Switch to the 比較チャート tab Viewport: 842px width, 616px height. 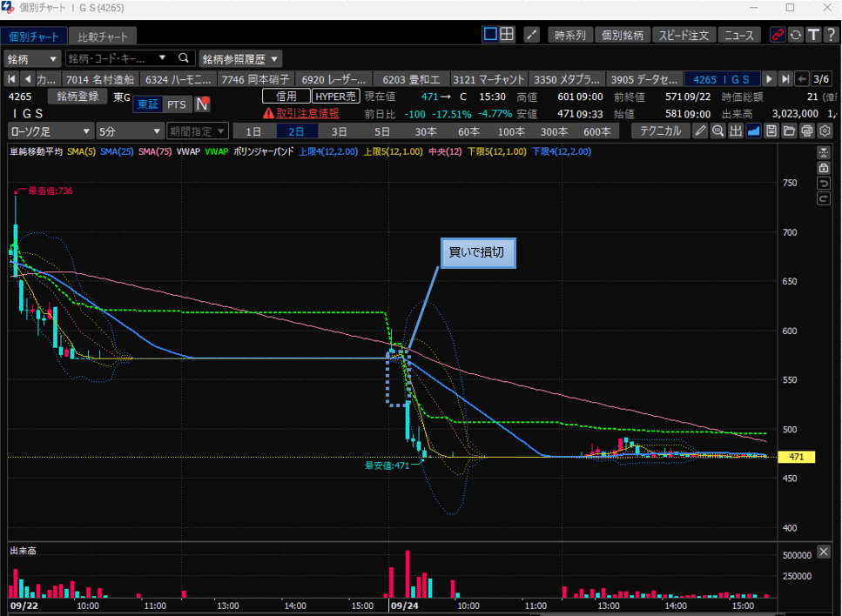pos(102,37)
